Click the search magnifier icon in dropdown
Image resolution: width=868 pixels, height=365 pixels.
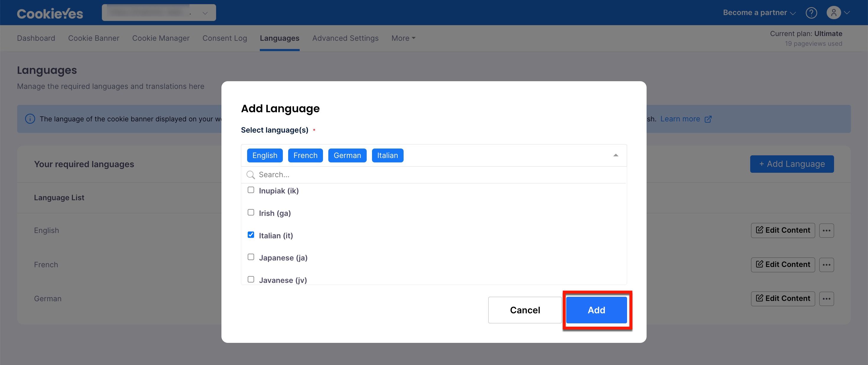coord(250,175)
